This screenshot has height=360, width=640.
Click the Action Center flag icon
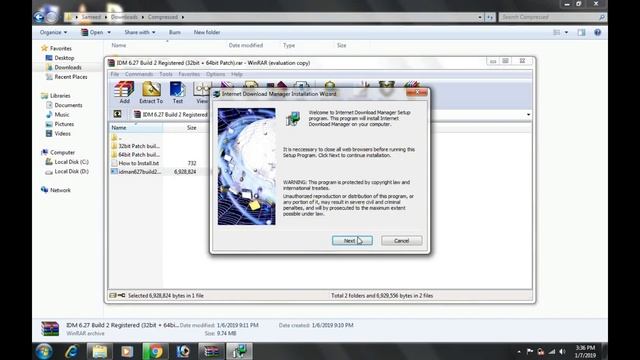click(530, 351)
